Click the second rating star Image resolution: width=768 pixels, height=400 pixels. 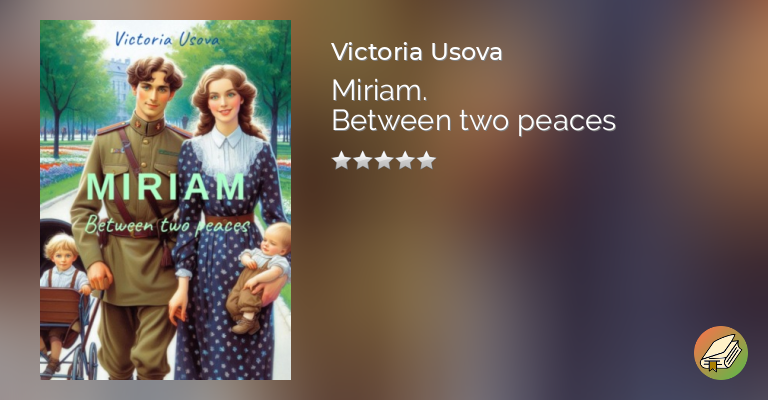362,160
